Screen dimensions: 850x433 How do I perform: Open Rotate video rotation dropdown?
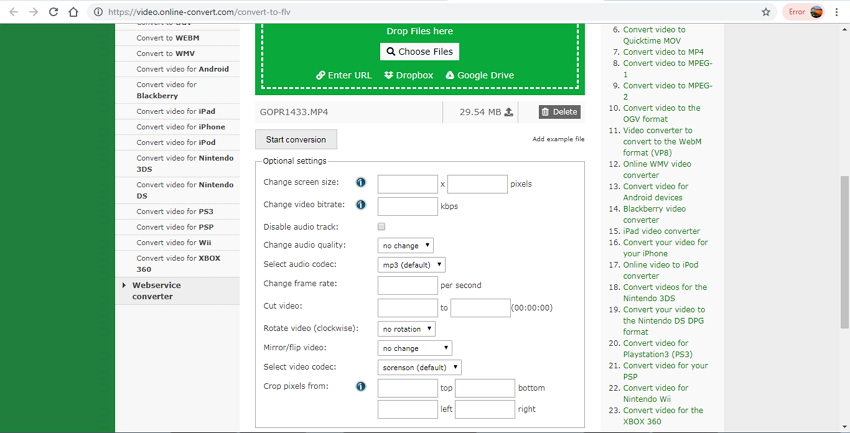pos(406,328)
